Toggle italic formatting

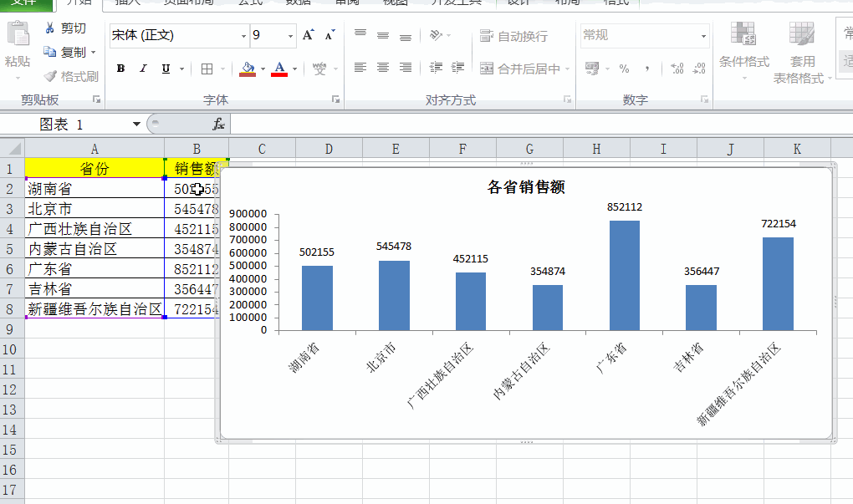pos(144,69)
